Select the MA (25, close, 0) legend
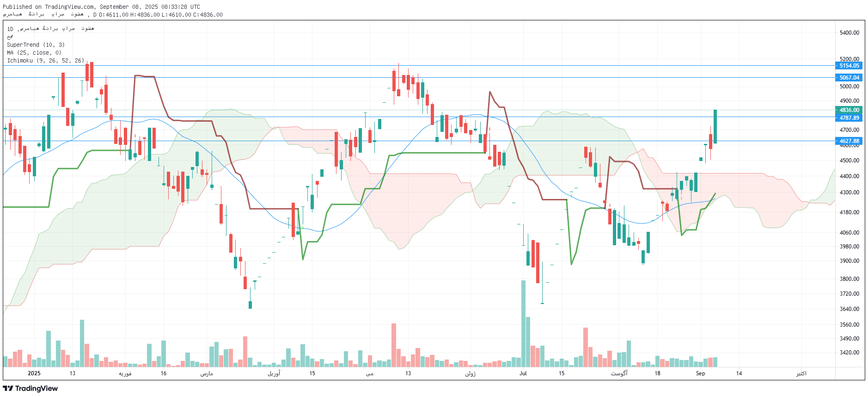868x397 pixels. click(x=34, y=53)
